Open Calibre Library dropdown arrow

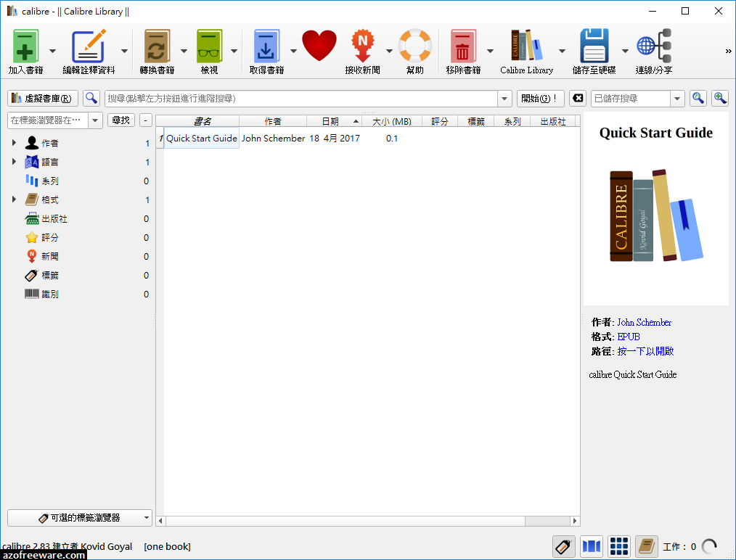[x=562, y=51]
